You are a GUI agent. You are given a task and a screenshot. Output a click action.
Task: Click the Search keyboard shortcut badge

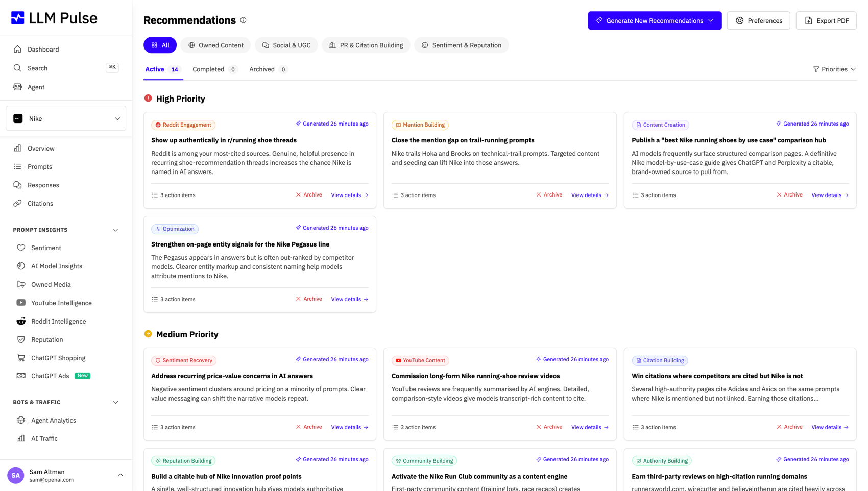(x=112, y=68)
